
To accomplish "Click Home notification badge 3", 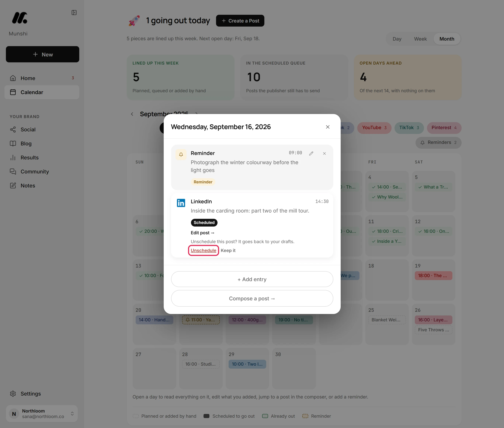I will click(x=73, y=78).
